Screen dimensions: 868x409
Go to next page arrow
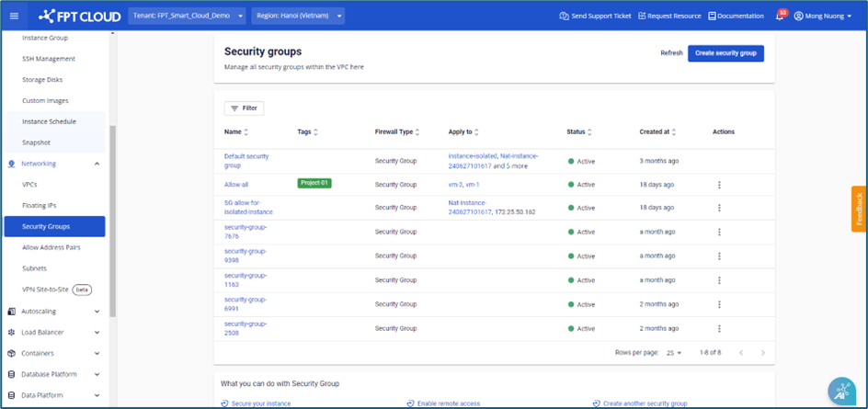click(762, 353)
